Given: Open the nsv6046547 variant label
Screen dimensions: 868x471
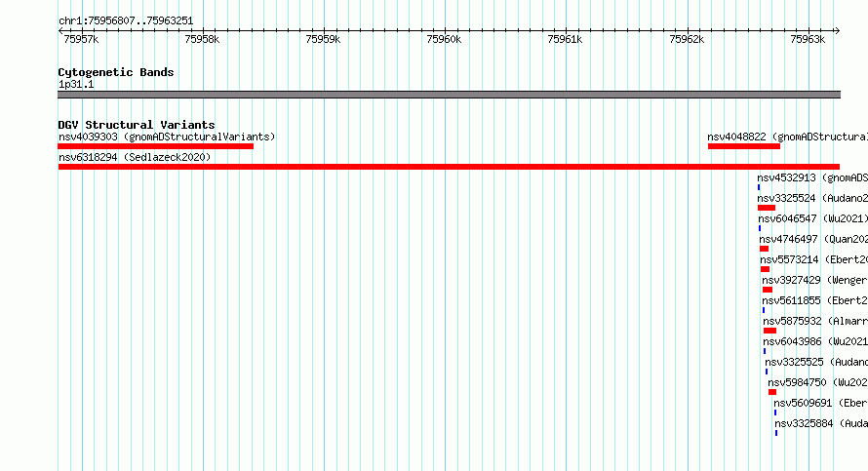Looking at the screenshot, I should click(812, 218).
